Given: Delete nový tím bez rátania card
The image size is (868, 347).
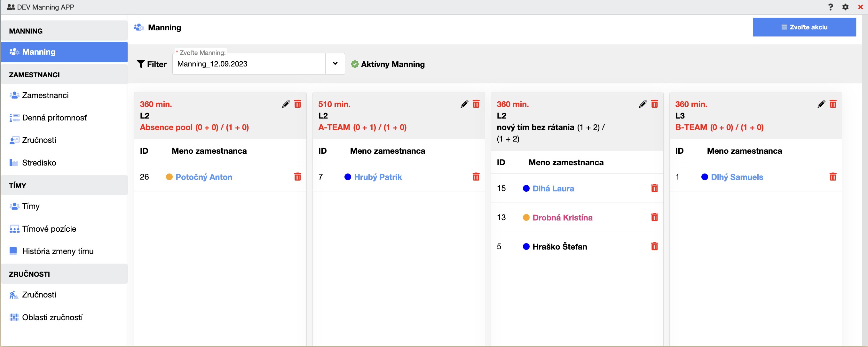Looking at the screenshot, I should tap(654, 104).
